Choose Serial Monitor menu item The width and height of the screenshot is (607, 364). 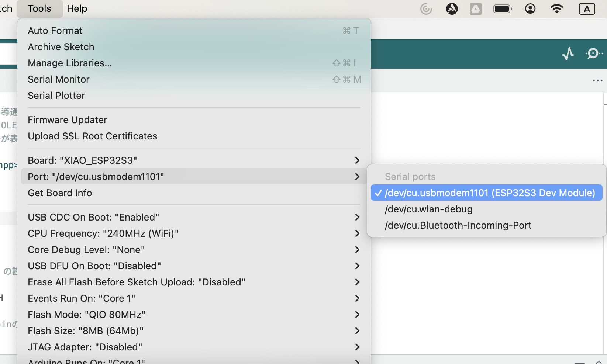point(194,79)
